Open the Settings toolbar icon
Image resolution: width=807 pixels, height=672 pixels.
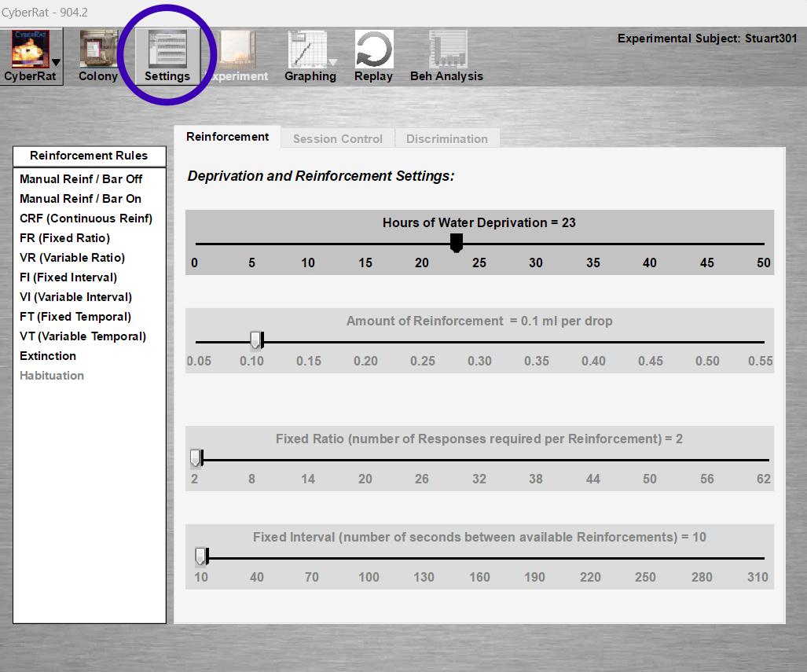point(167,56)
